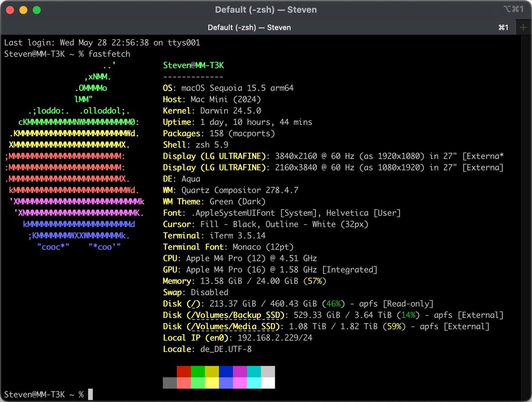Click 'Quartz Compositor 278.4.7' text
The height and width of the screenshot is (402, 532).
coord(240,190)
